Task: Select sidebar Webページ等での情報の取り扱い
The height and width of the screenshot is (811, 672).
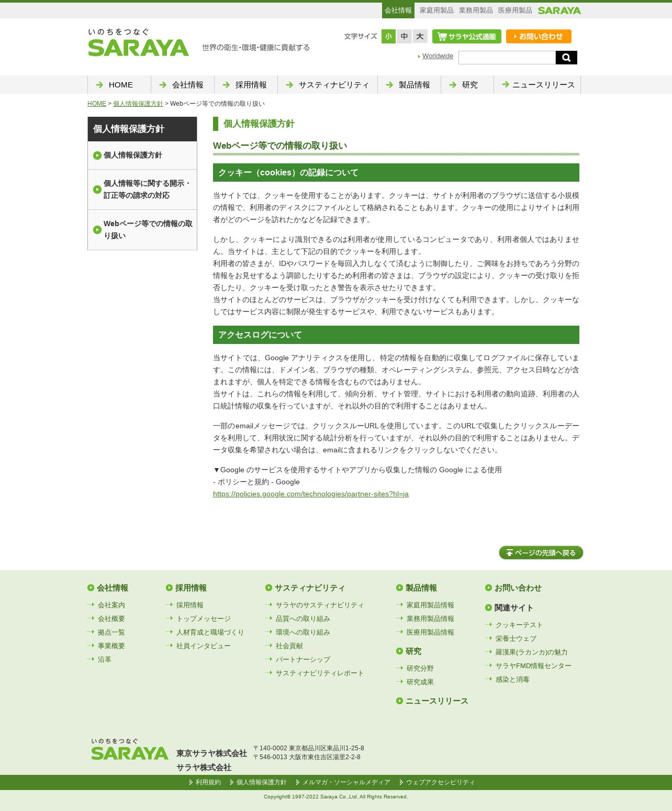Action: [142, 230]
